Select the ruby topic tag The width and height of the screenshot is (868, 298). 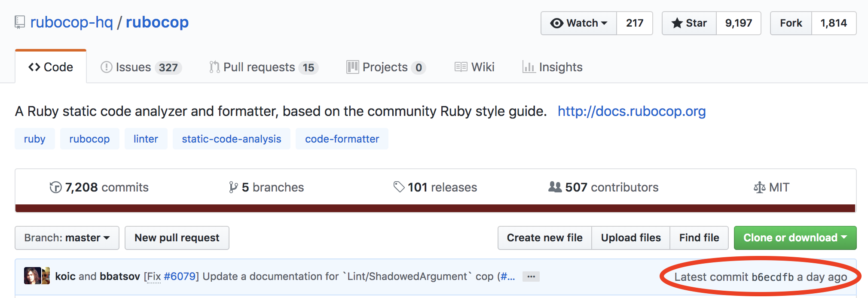click(x=35, y=139)
